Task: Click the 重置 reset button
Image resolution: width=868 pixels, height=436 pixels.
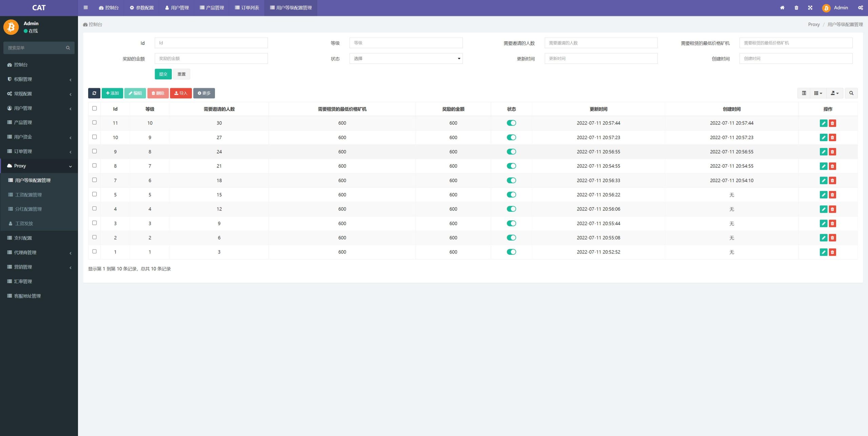Action: coord(182,73)
